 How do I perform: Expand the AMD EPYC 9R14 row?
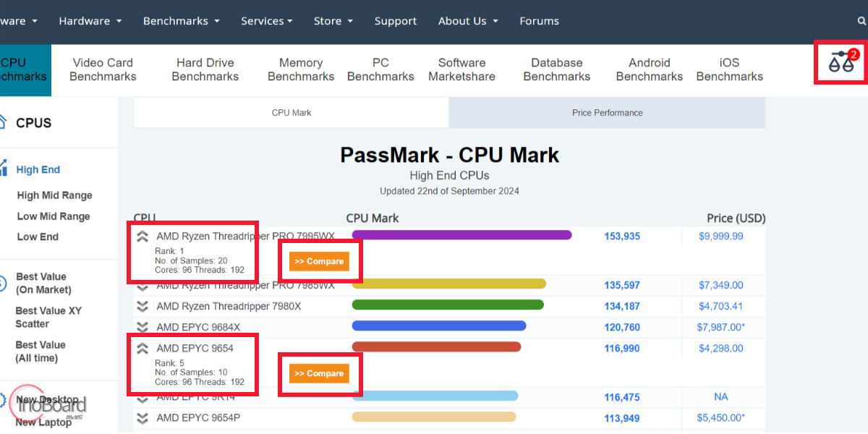pyautogui.click(x=142, y=397)
